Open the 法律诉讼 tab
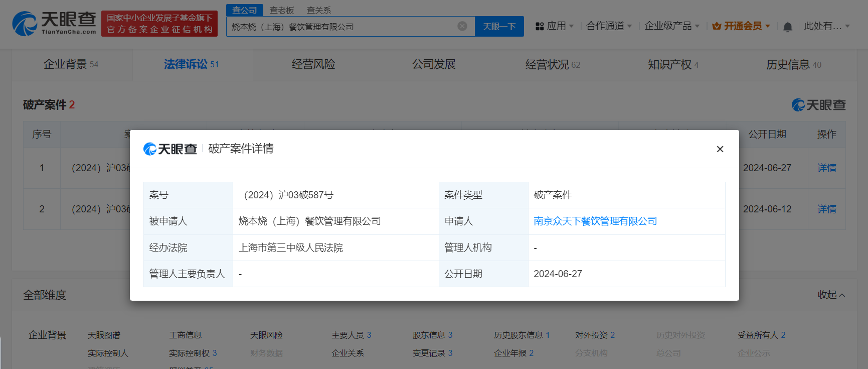 click(x=191, y=64)
